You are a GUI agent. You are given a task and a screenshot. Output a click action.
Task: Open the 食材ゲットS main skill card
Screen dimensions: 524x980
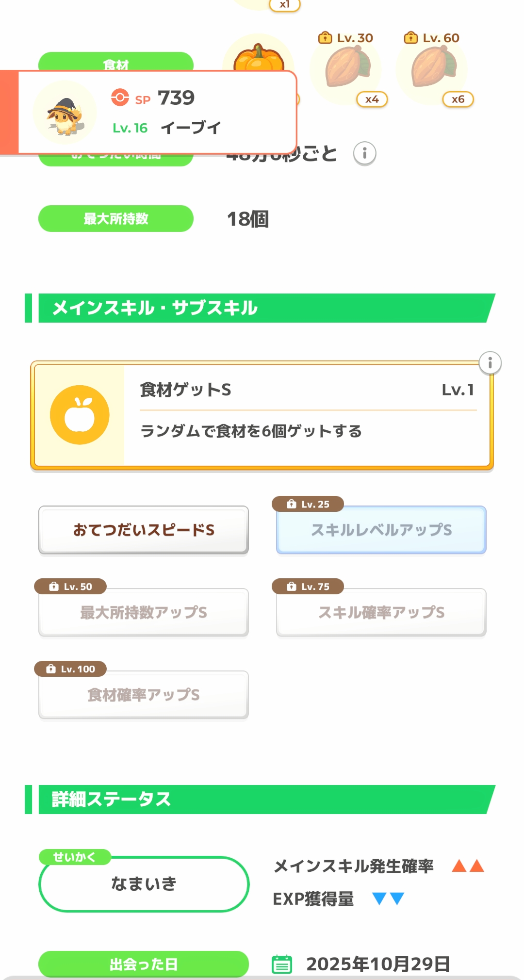point(306,415)
